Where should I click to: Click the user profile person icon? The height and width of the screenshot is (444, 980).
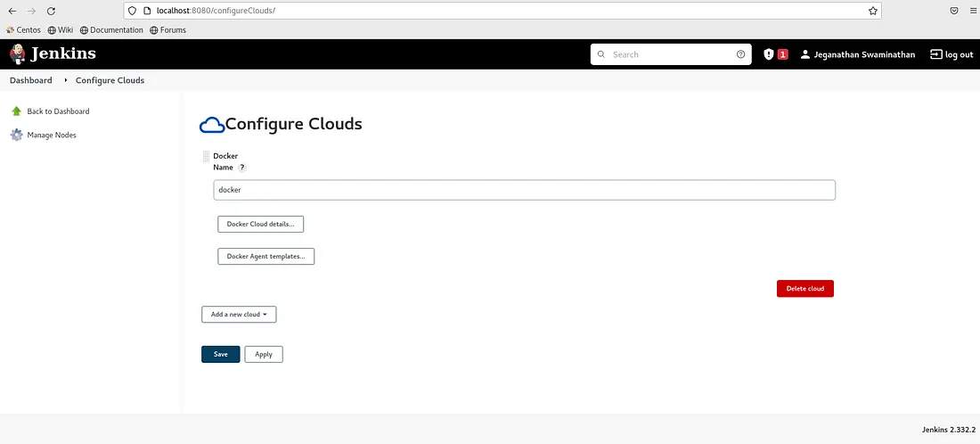[x=805, y=54]
